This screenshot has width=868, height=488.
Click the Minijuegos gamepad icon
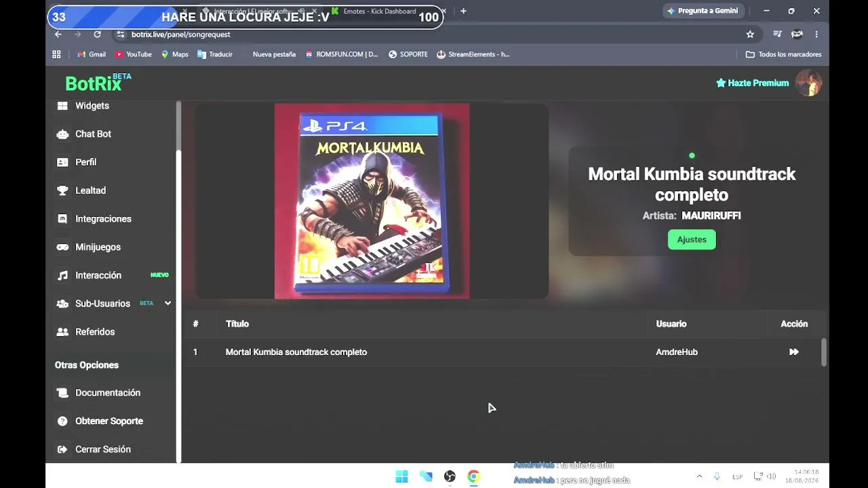point(62,247)
